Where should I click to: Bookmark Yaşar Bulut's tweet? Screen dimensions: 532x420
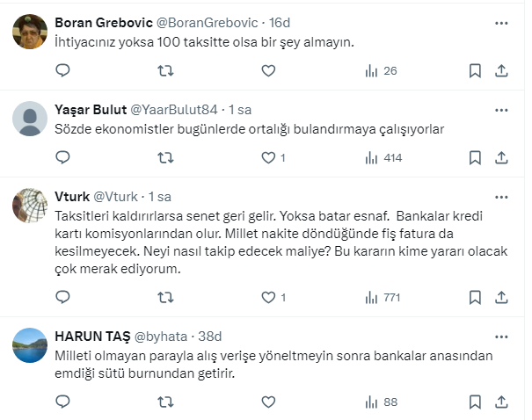[475, 158]
